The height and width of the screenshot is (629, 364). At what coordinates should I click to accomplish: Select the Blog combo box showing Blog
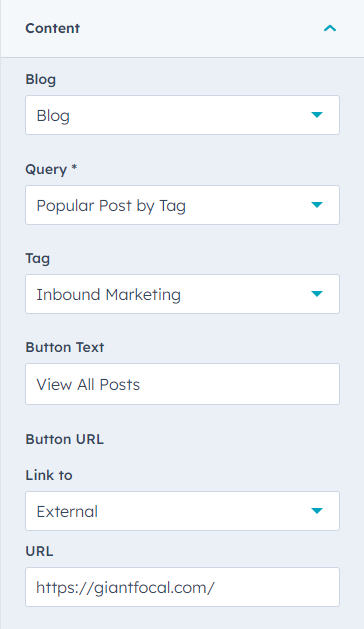click(183, 115)
